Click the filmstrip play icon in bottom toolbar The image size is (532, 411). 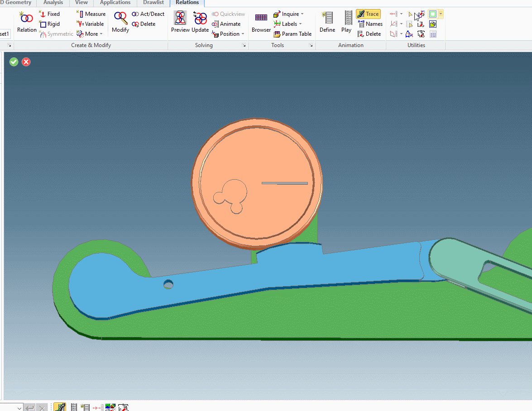[74, 407]
